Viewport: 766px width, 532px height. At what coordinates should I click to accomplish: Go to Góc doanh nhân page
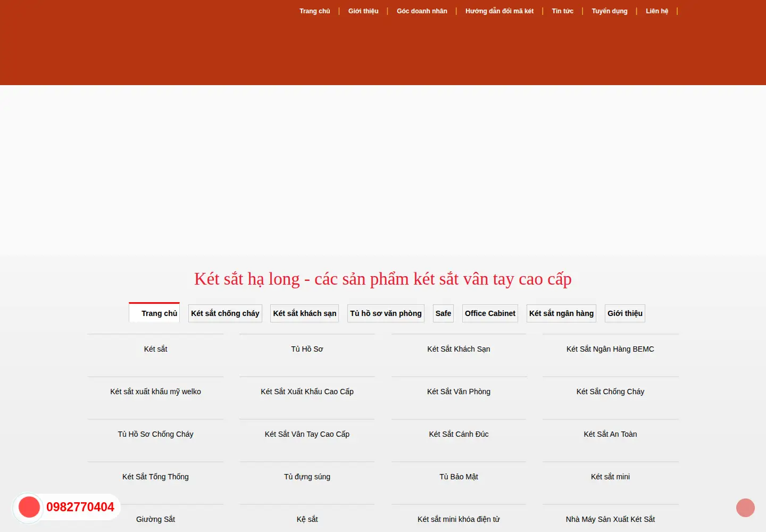point(422,11)
